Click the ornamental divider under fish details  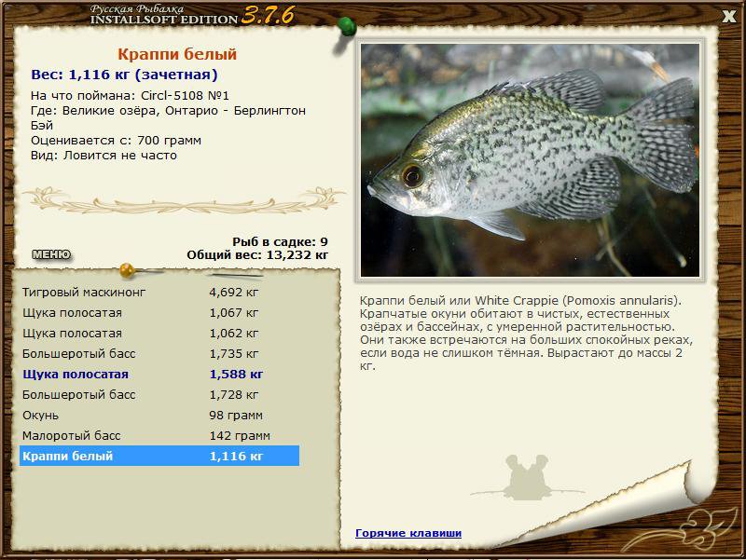point(184,200)
